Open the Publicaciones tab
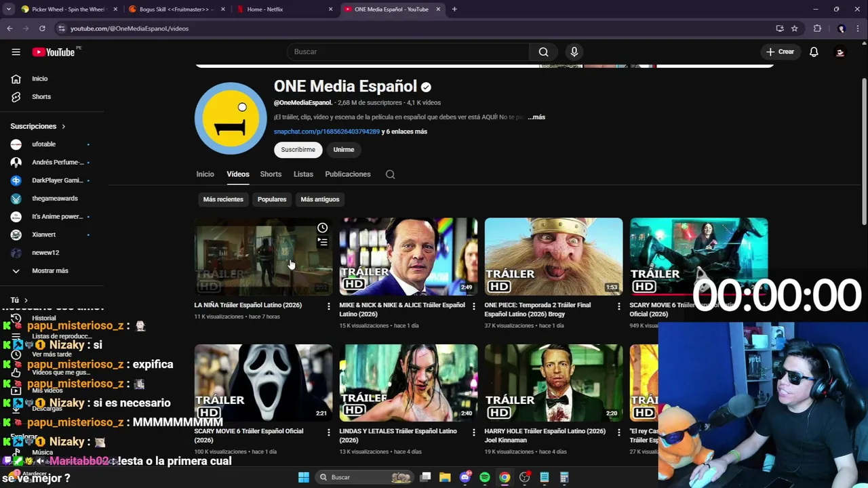This screenshot has width=868, height=488. click(x=348, y=174)
